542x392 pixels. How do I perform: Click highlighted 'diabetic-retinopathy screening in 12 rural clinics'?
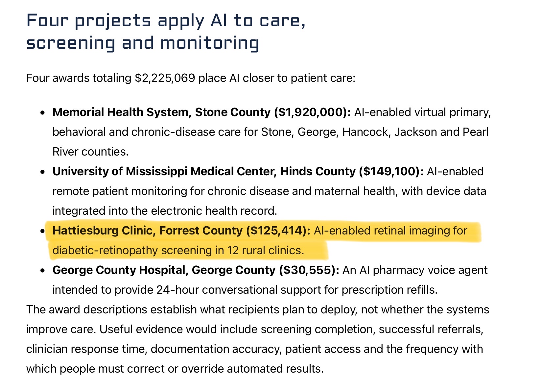click(178, 250)
